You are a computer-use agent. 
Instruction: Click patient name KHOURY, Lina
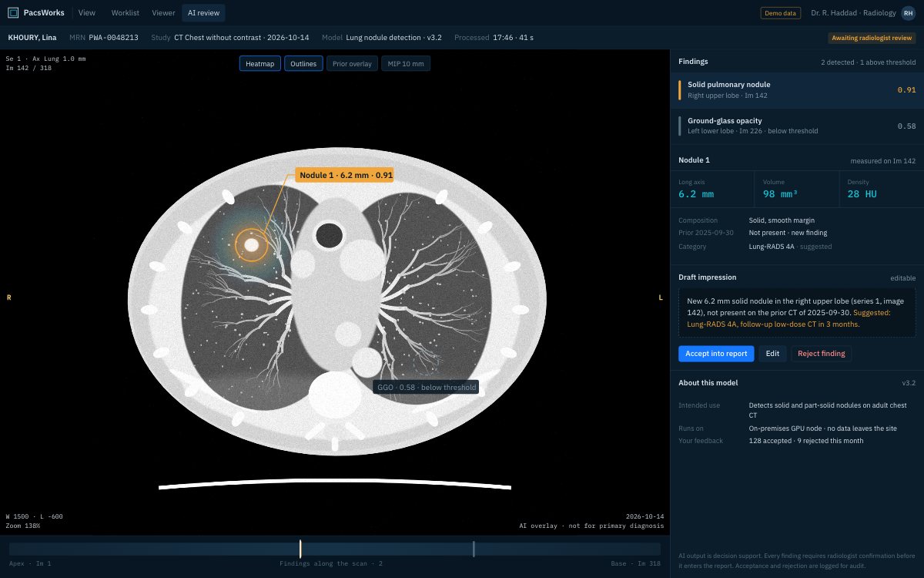click(32, 38)
